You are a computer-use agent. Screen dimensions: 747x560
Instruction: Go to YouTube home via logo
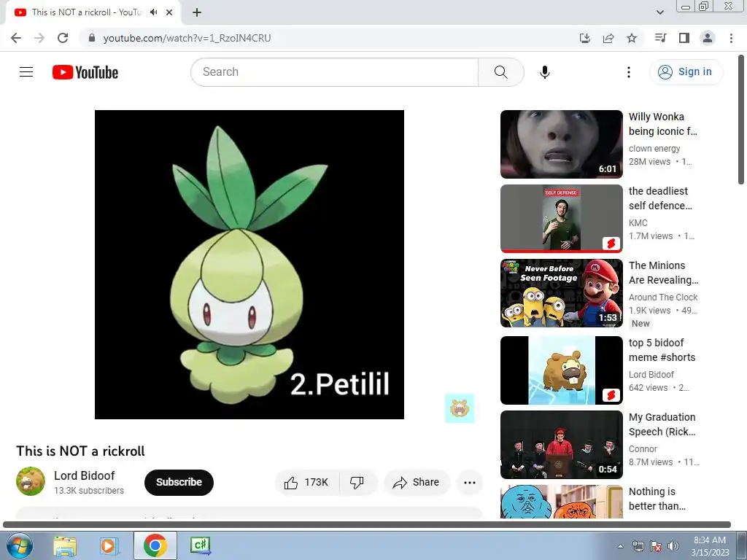(85, 72)
